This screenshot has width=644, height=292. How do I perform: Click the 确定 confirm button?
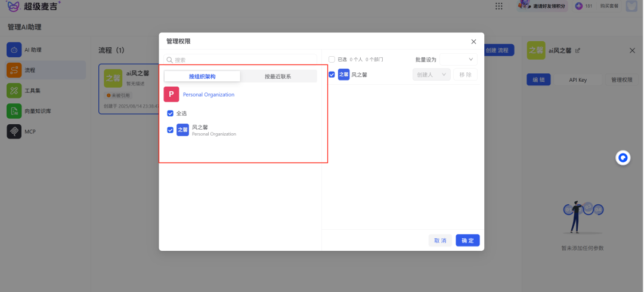[x=467, y=240]
